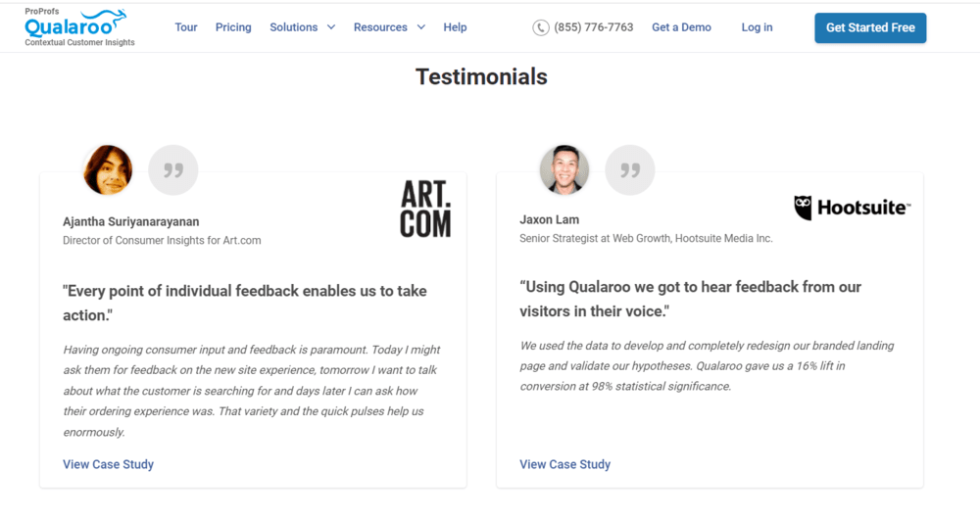View Case Study for Art.com
980x520 pixels.
pyautogui.click(x=108, y=464)
